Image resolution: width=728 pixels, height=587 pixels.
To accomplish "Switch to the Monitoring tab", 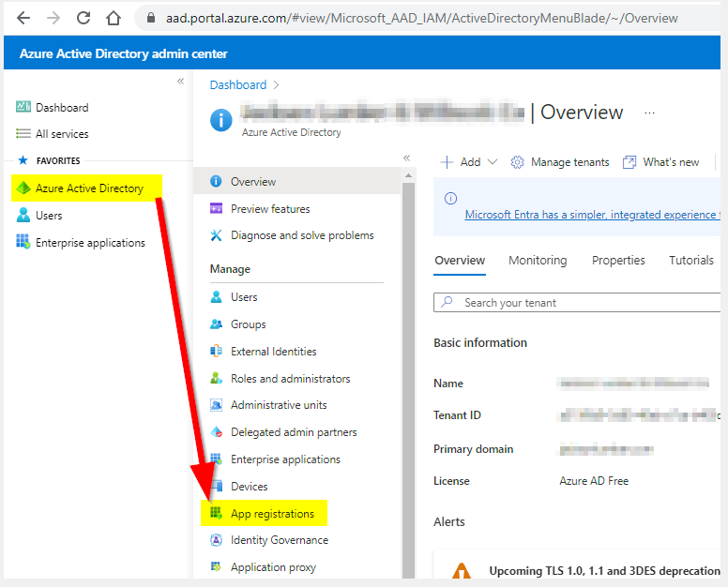I will click(x=538, y=261).
